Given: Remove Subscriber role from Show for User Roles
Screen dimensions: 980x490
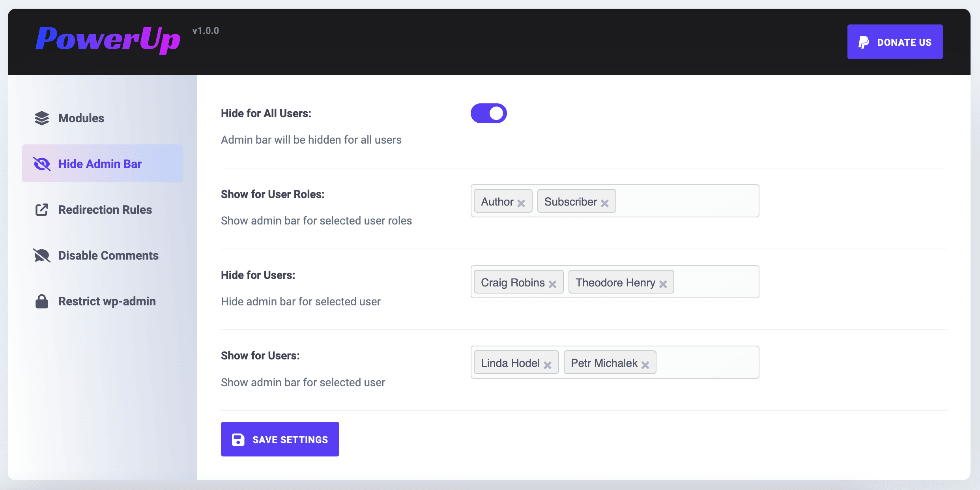Looking at the screenshot, I should (x=606, y=202).
